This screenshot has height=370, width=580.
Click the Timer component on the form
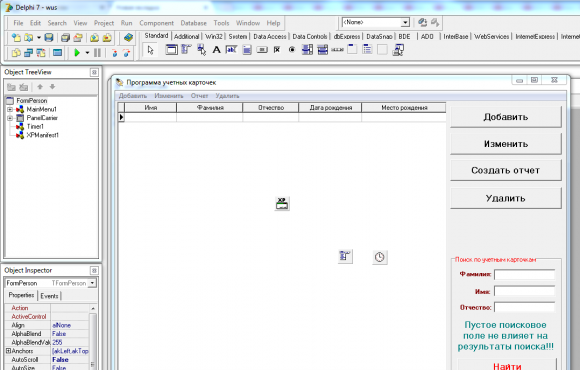[380, 257]
